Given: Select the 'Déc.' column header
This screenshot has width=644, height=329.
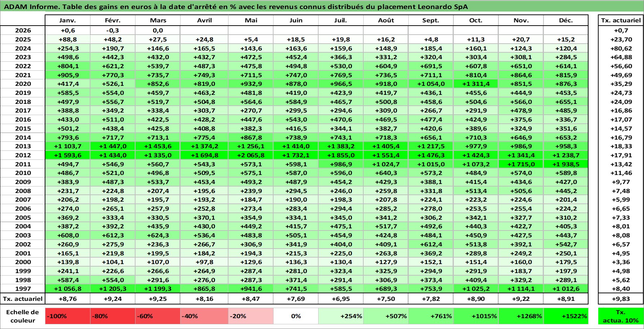Looking at the screenshot, I should coord(566,20).
